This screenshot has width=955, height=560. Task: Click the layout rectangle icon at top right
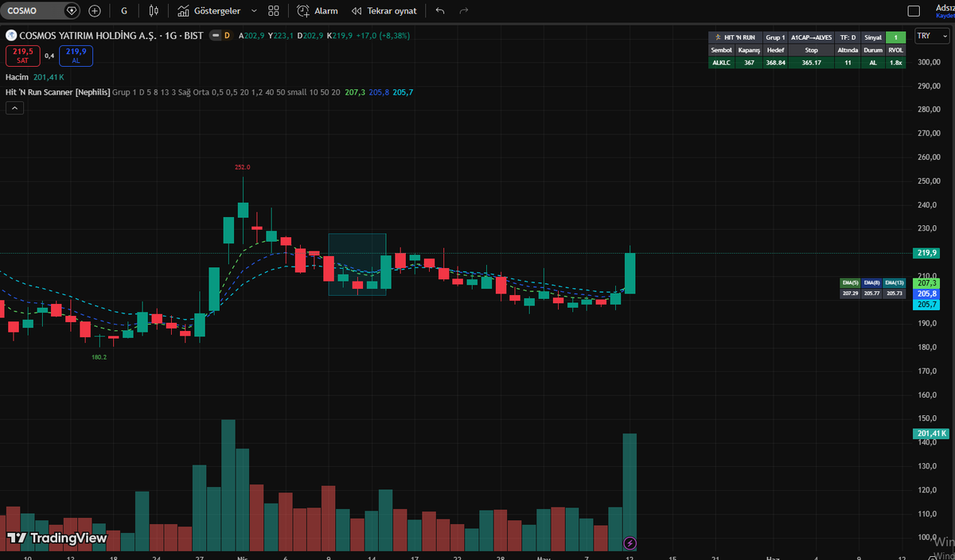tap(914, 11)
